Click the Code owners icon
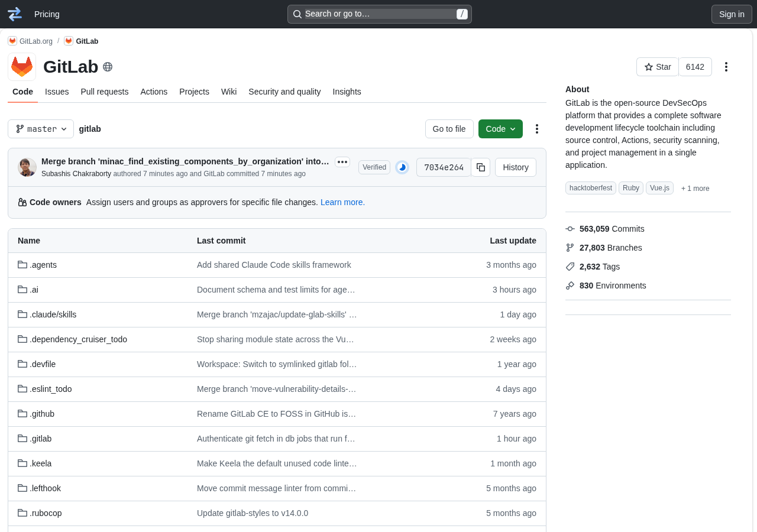The width and height of the screenshot is (757, 532). click(x=22, y=202)
